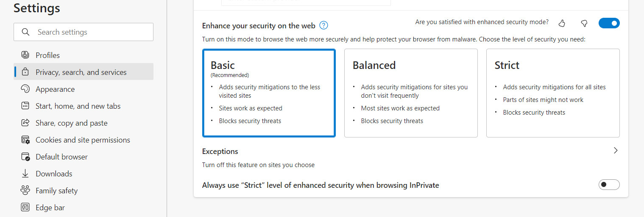Select the Strict security level card
Image resolution: width=644 pixels, height=217 pixels.
552,93
